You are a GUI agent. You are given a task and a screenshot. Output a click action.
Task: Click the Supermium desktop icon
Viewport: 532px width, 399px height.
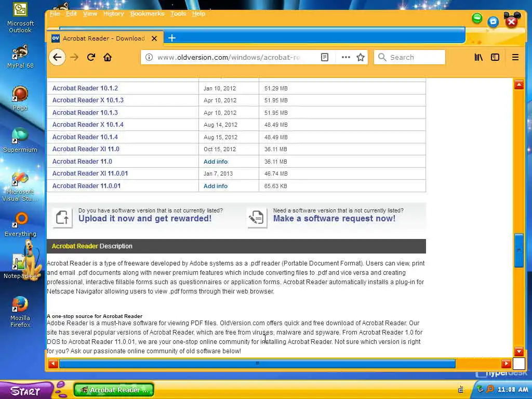[x=20, y=140]
